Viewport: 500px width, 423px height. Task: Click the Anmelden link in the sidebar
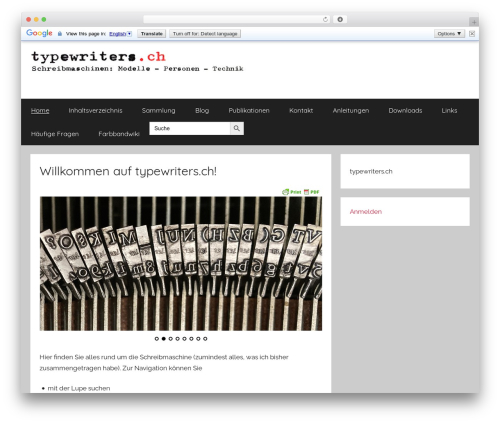(366, 212)
